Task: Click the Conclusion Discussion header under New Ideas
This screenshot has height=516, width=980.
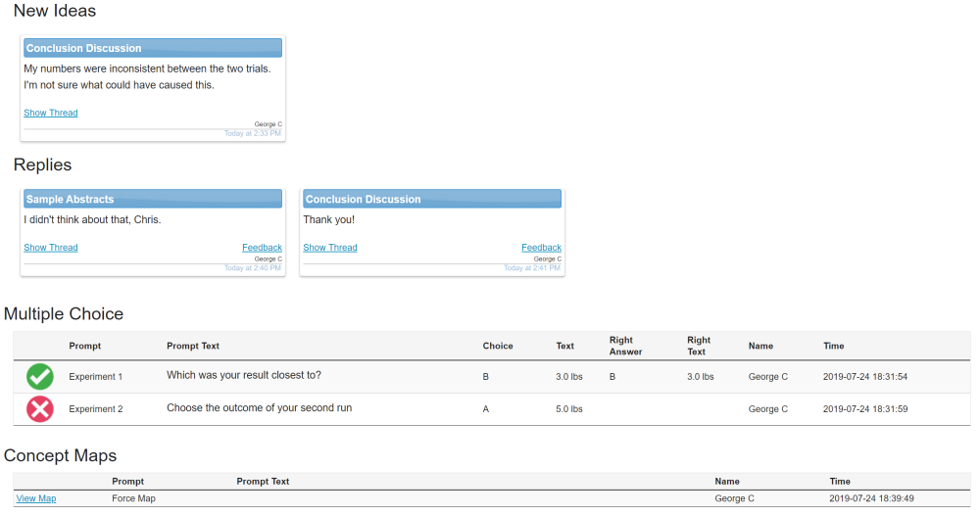Action: pyautogui.click(x=153, y=48)
